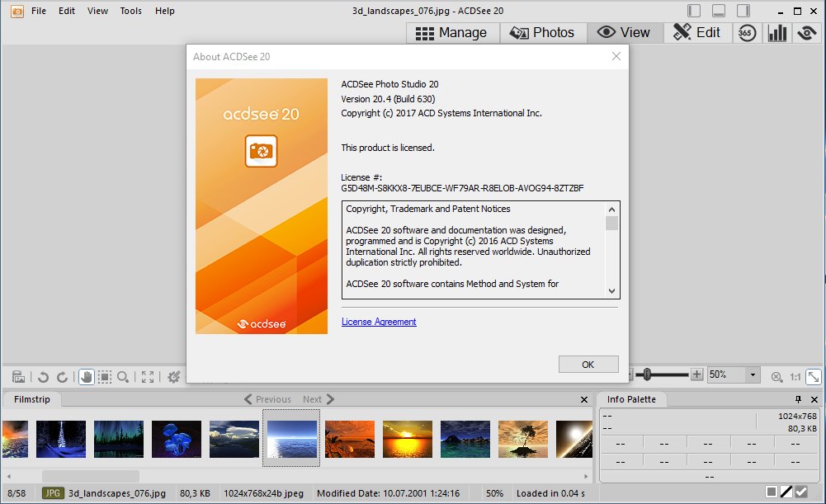The height and width of the screenshot is (504, 826).
Task: Select the lone tree island thumbnail
Action: [522, 439]
